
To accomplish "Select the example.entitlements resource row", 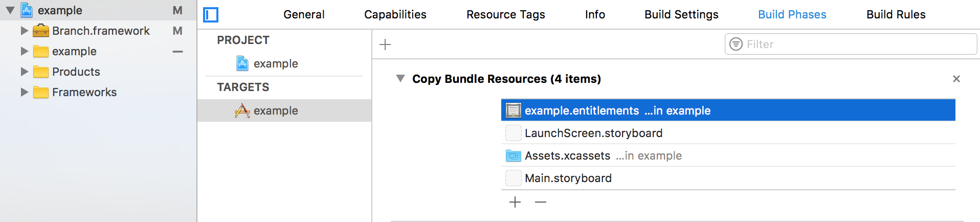I will 728,110.
